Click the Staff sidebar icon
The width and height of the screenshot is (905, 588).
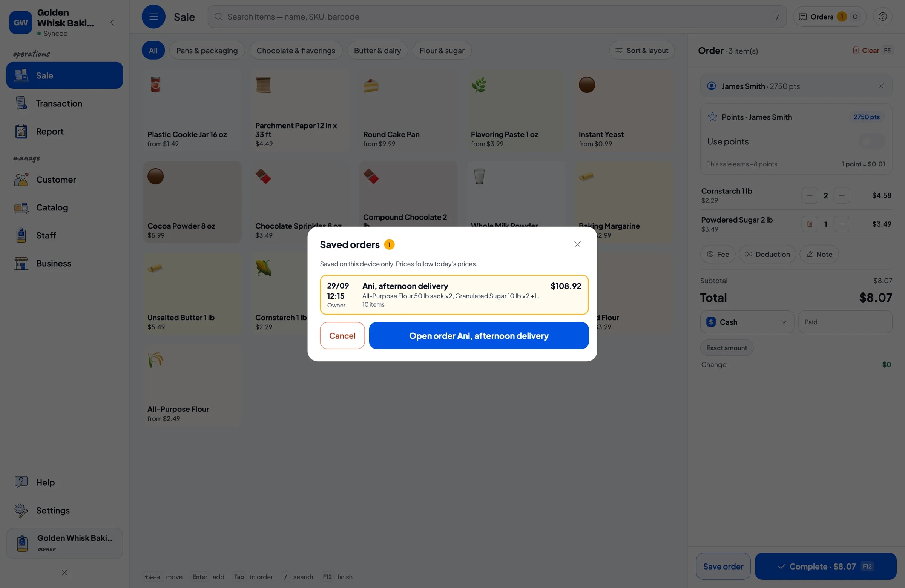click(21, 235)
